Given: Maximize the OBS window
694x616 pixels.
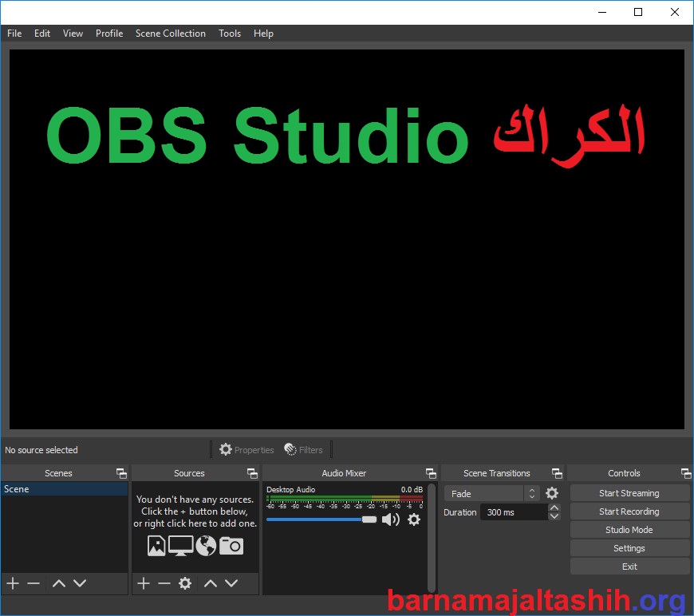Looking at the screenshot, I should (x=638, y=12).
